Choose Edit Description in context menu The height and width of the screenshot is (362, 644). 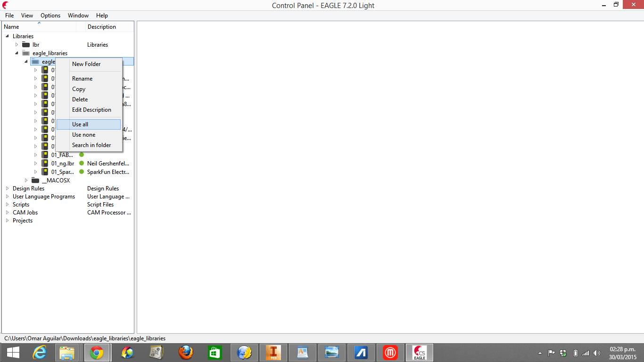pyautogui.click(x=89, y=110)
